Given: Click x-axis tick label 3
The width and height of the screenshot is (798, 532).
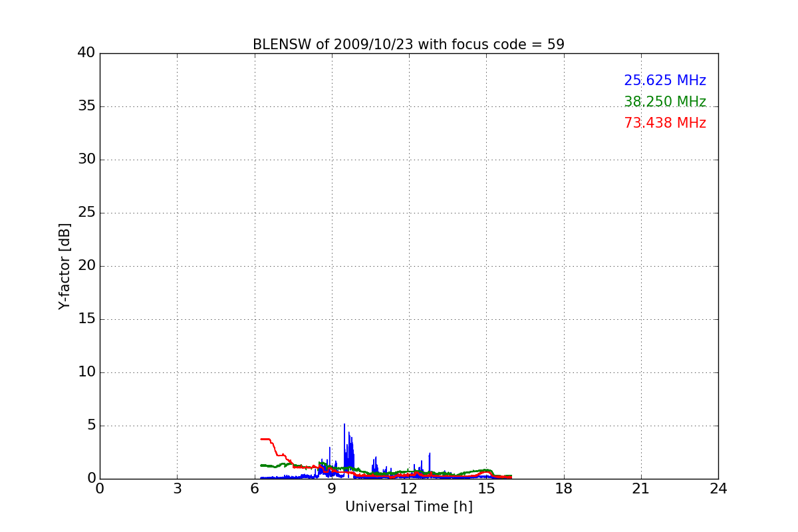Looking at the screenshot, I should [x=177, y=489].
